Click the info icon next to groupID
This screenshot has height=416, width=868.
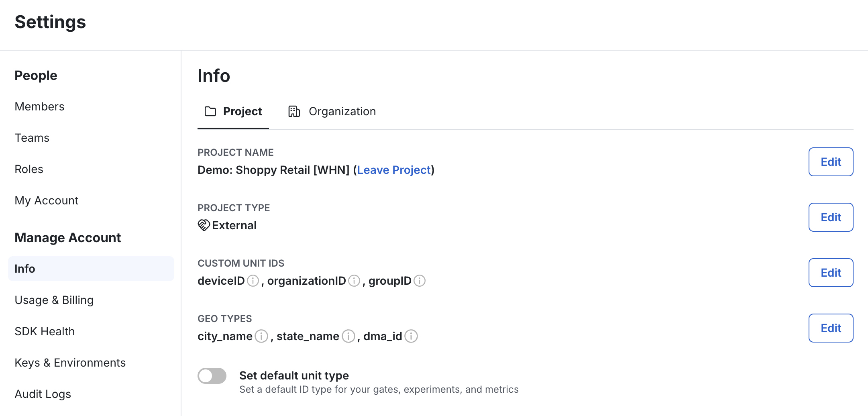(419, 281)
